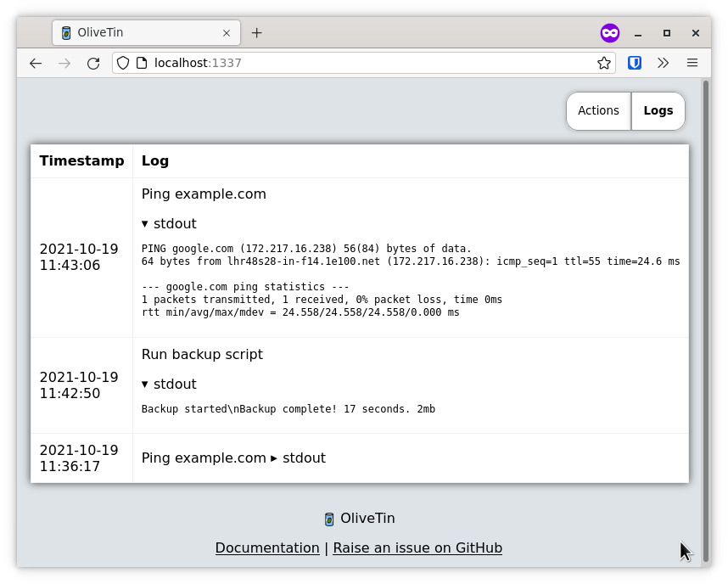Open the Documentation link
This screenshot has width=728, height=584.
tap(267, 548)
